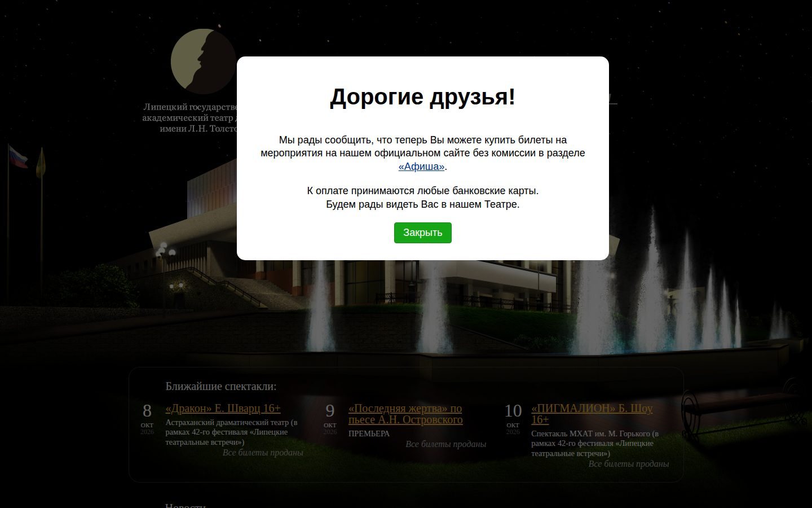Click the Дорогие друзья! popup heading
Image resolution: width=812 pixels, height=508 pixels.
click(x=422, y=97)
